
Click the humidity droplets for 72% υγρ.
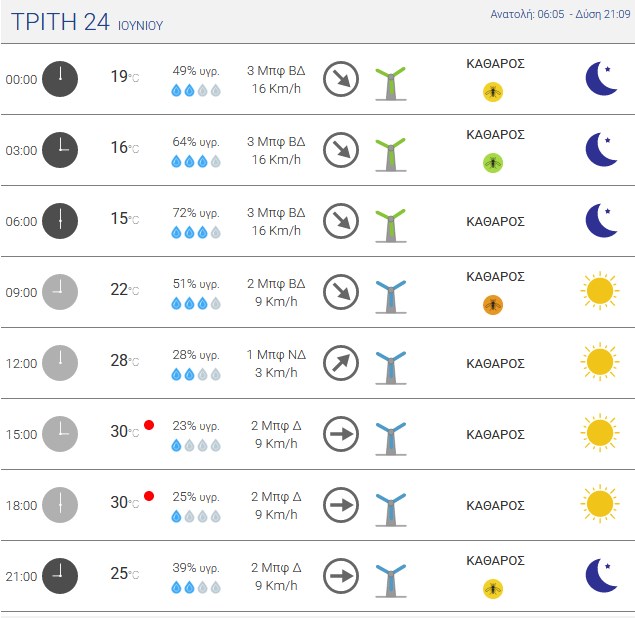[196, 232]
